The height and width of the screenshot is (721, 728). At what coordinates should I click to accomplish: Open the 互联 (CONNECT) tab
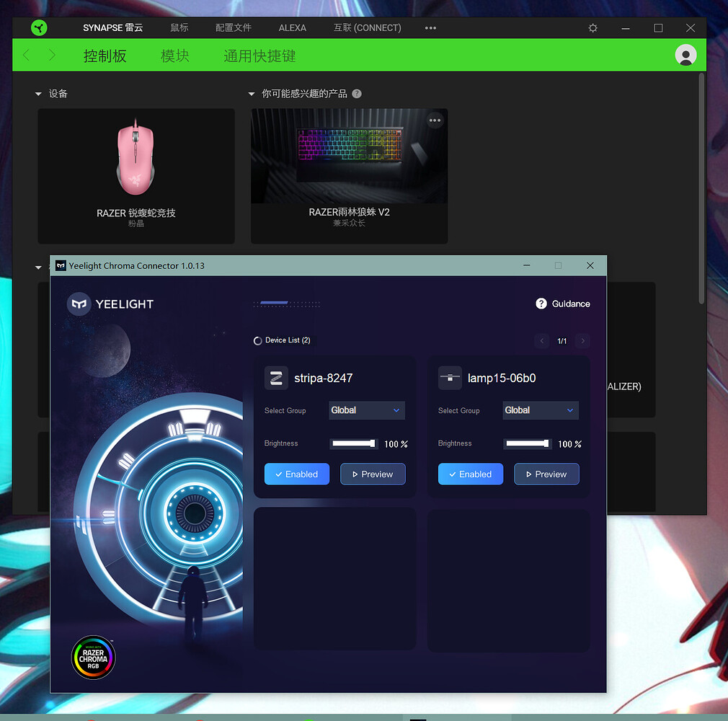coord(368,28)
